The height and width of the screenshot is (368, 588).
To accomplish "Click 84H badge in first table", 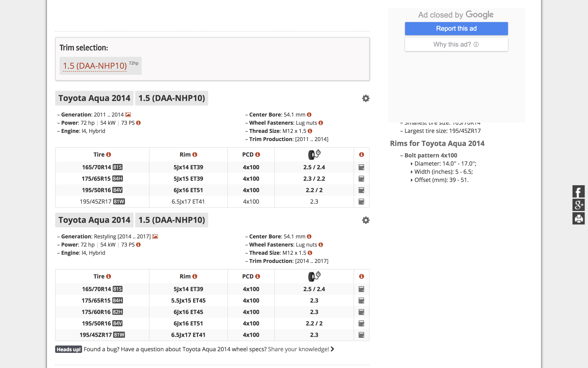I will pyautogui.click(x=118, y=179).
